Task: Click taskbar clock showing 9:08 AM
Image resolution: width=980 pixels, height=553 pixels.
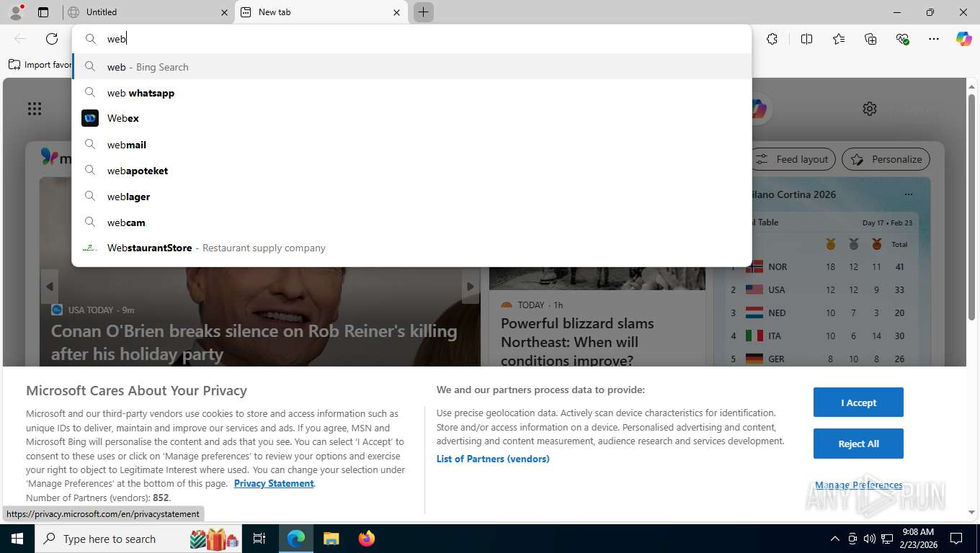Action: coord(918,539)
